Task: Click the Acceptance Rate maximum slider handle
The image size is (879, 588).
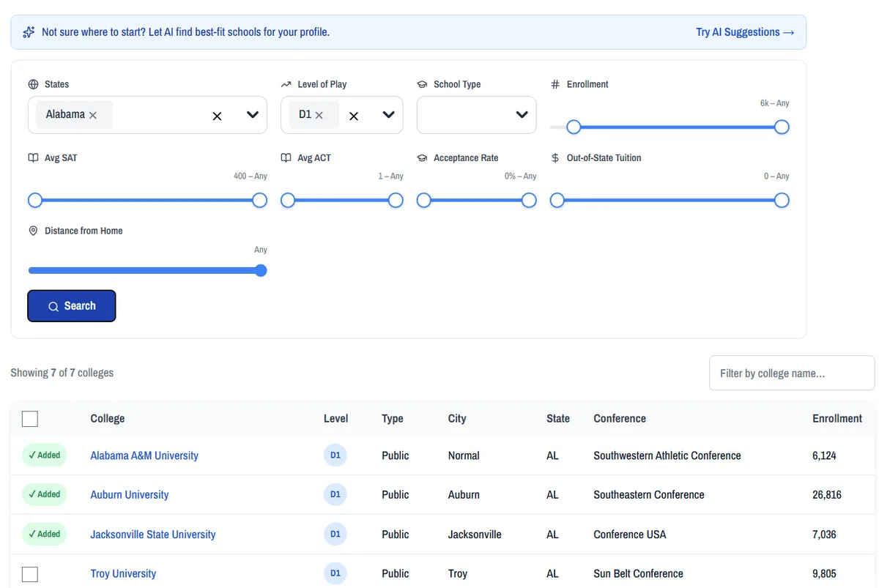Action: 529,201
